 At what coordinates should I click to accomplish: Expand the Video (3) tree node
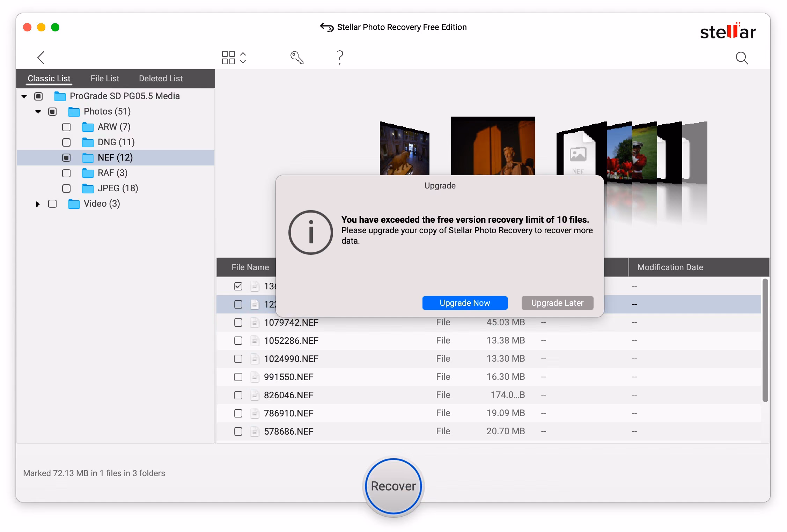(38, 204)
